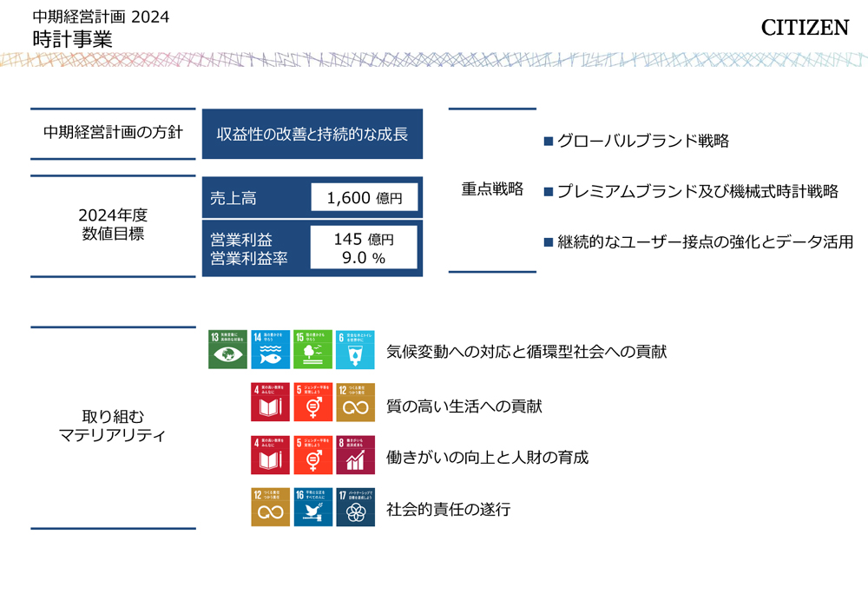Select SDG 12 infinity icon beside 社会的責任の遂行
Screen dimensions: 868x601
coord(270,507)
